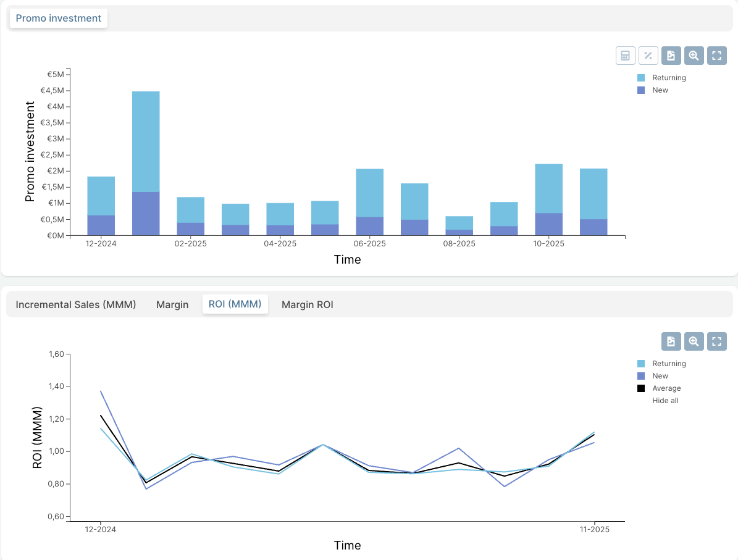Toggle Returning series in ROI chart legend
This screenshot has height=560, width=738.
click(x=669, y=364)
